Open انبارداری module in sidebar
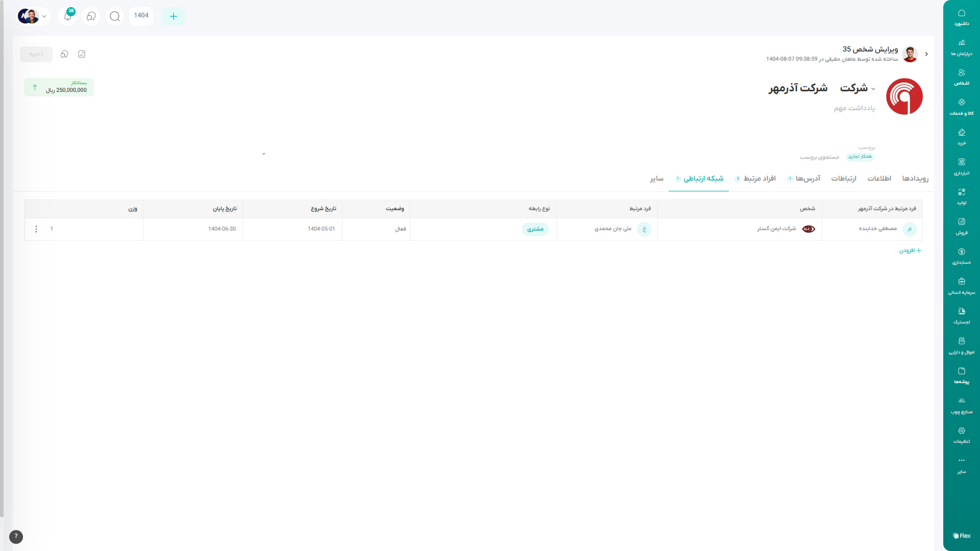This screenshot has width=980, height=551. [961, 166]
